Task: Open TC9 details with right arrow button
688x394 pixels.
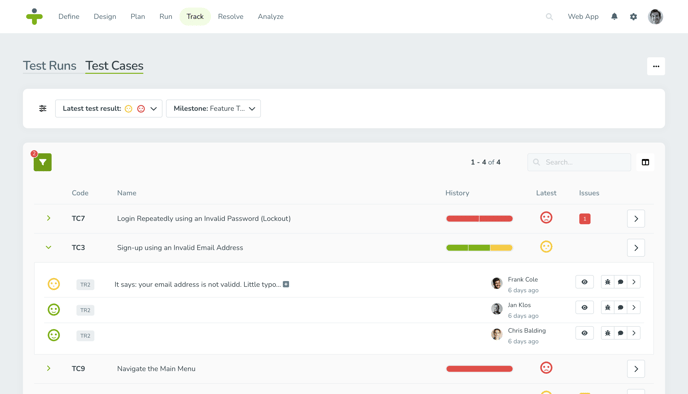Action: click(636, 369)
